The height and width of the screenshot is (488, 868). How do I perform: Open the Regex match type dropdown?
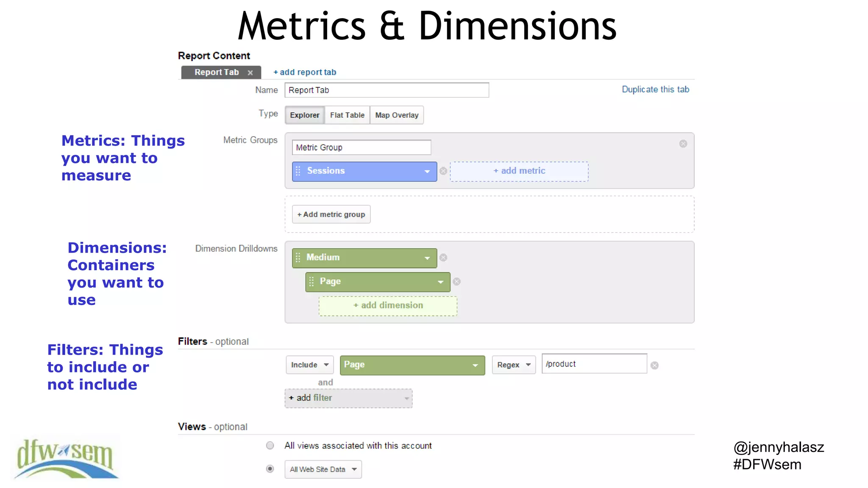click(x=514, y=365)
